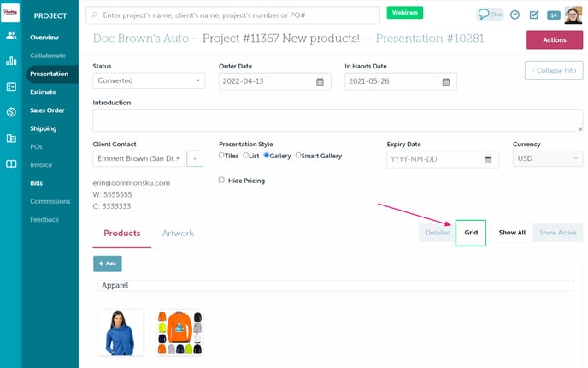Click the clock reminders icon in header
Screen dimensions: 588x368
(x=514, y=15)
